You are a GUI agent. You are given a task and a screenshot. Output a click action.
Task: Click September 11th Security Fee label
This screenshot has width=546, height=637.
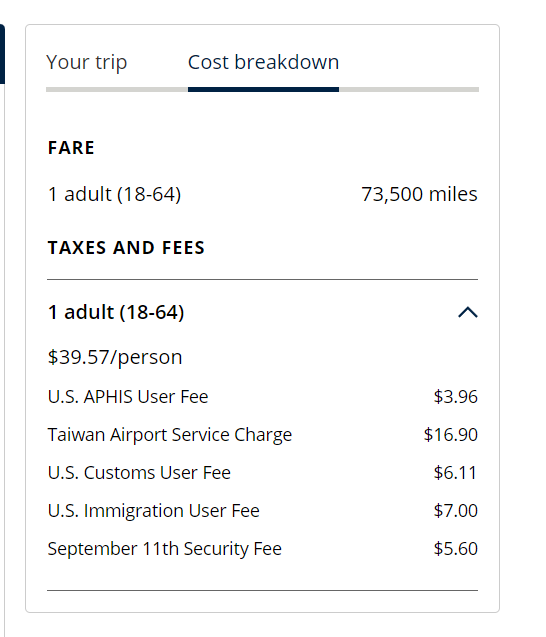(x=165, y=549)
